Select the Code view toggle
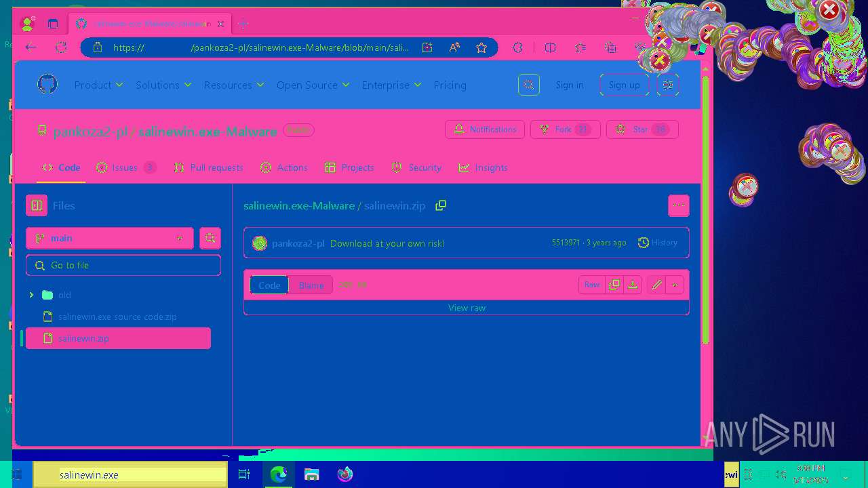 pos(269,285)
